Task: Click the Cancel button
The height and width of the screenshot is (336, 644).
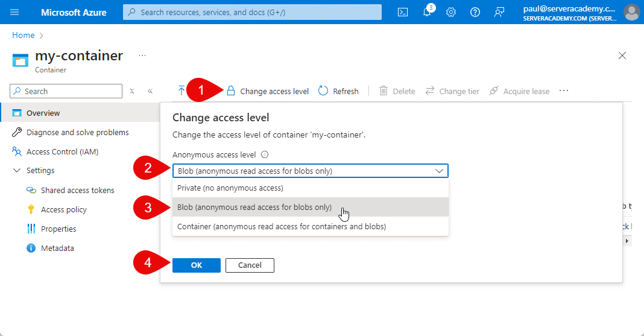Action: click(250, 265)
